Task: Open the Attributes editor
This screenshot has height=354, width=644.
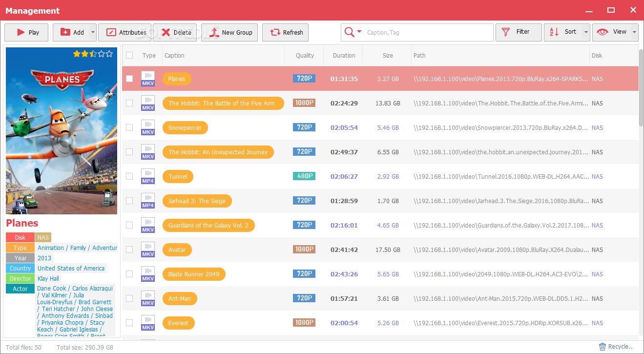Action: click(x=125, y=33)
